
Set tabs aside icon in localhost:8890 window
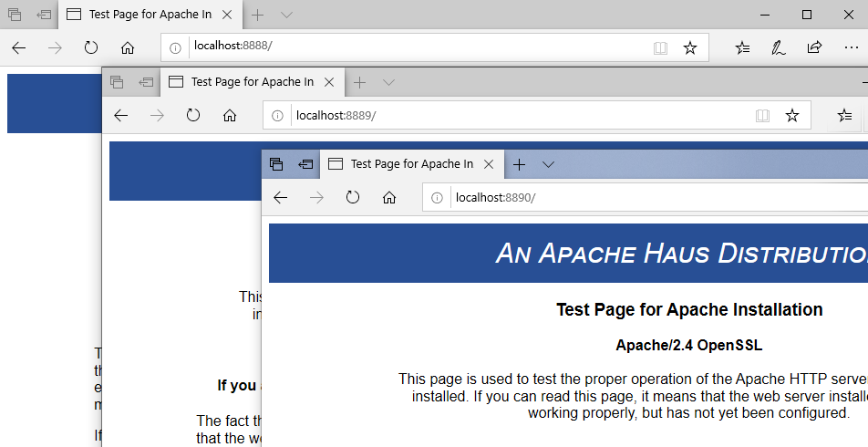[x=305, y=164]
